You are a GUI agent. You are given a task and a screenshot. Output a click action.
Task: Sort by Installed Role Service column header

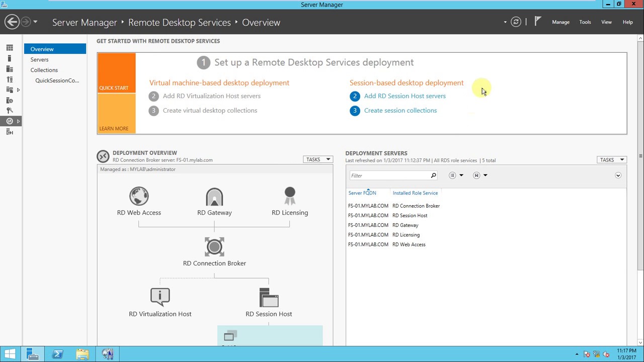(415, 193)
